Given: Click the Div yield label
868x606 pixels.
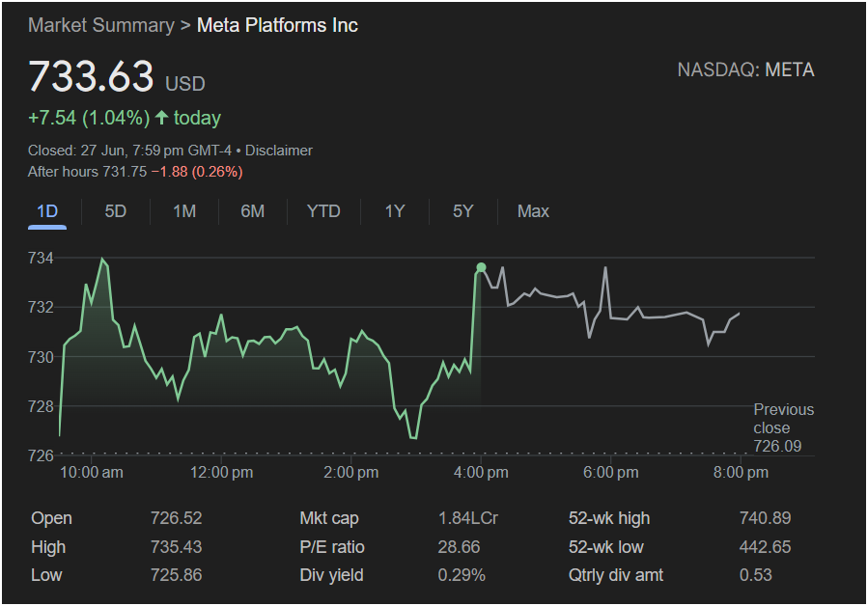Looking at the screenshot, I should coord(331,575).
